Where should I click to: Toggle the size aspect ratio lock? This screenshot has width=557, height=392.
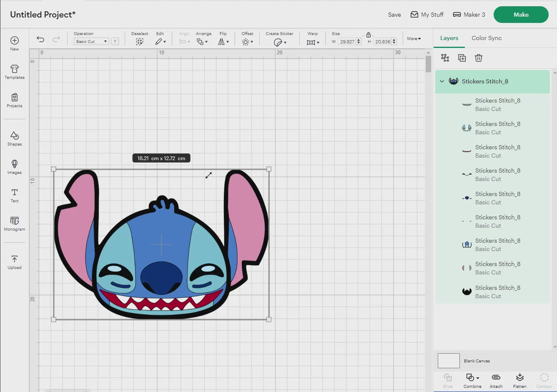click(x=369, y=35)
